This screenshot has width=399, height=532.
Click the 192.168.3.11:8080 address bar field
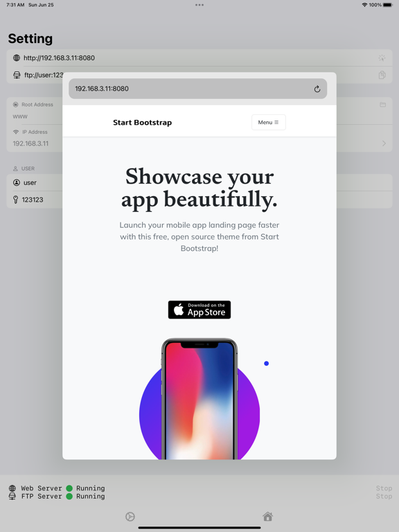pyautogui.click(x=198, y=89)
